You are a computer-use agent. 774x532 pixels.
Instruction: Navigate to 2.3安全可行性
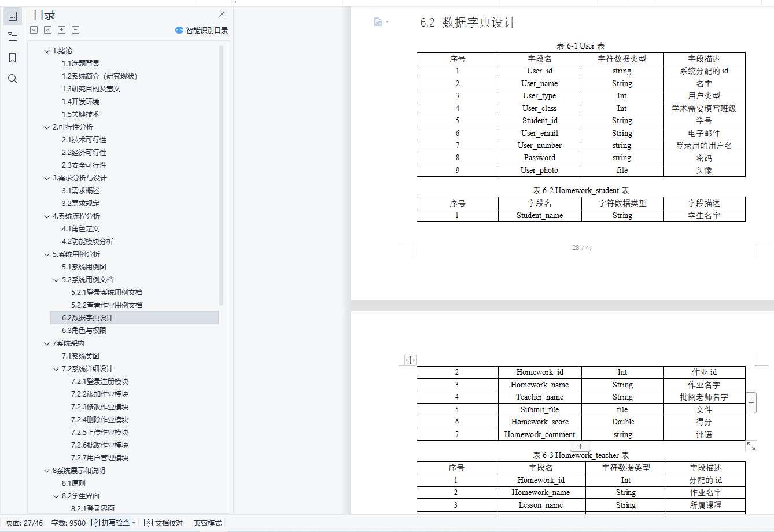pyautogui.click(x=84, y=165)
